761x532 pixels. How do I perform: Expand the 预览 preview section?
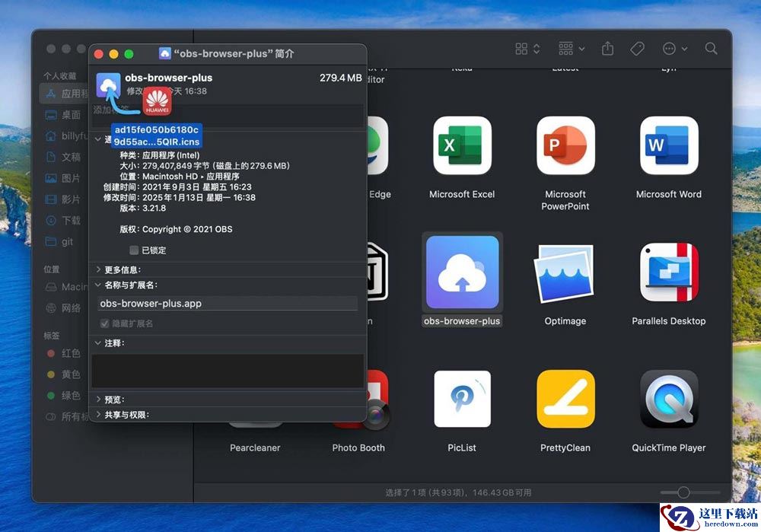coord(98,400)
